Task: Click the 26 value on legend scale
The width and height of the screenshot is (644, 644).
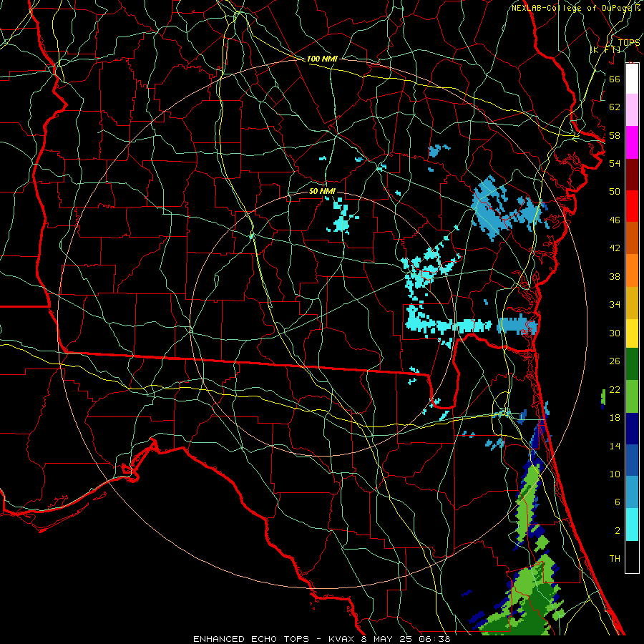Action: pos(615,361)
